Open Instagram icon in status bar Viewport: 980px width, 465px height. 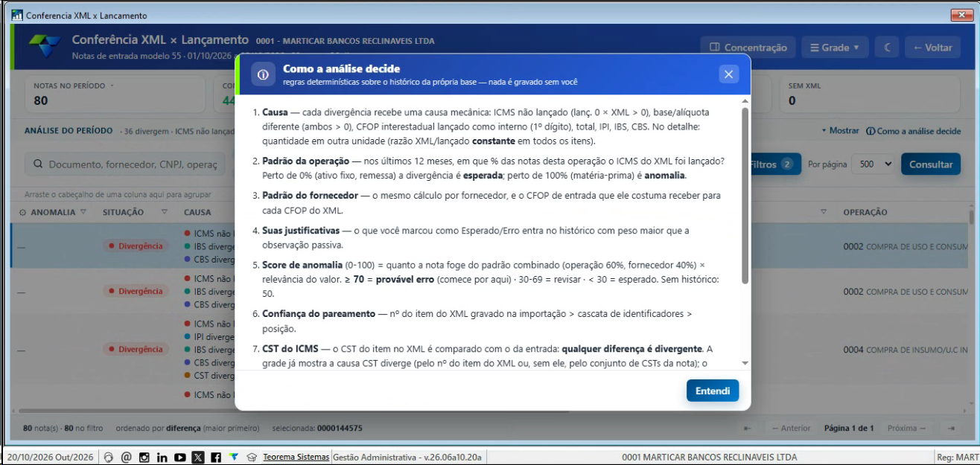click(144, 457)
